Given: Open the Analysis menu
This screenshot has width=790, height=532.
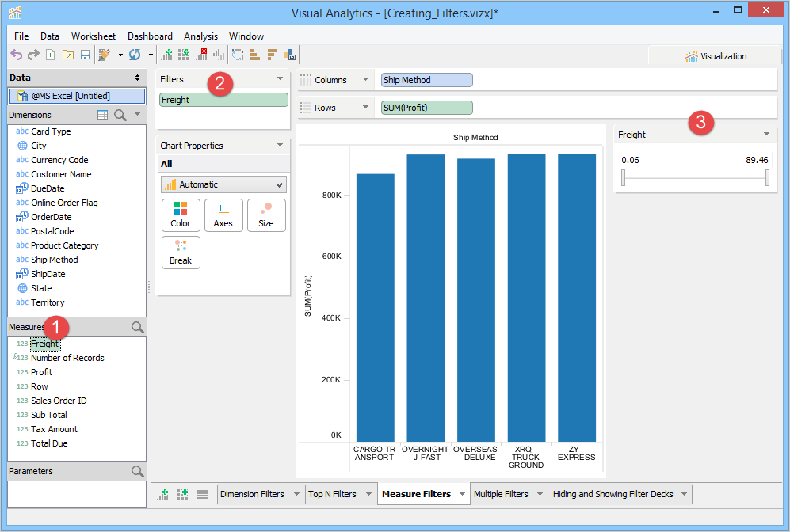Looking at the screenshot, I should [200, 36].
